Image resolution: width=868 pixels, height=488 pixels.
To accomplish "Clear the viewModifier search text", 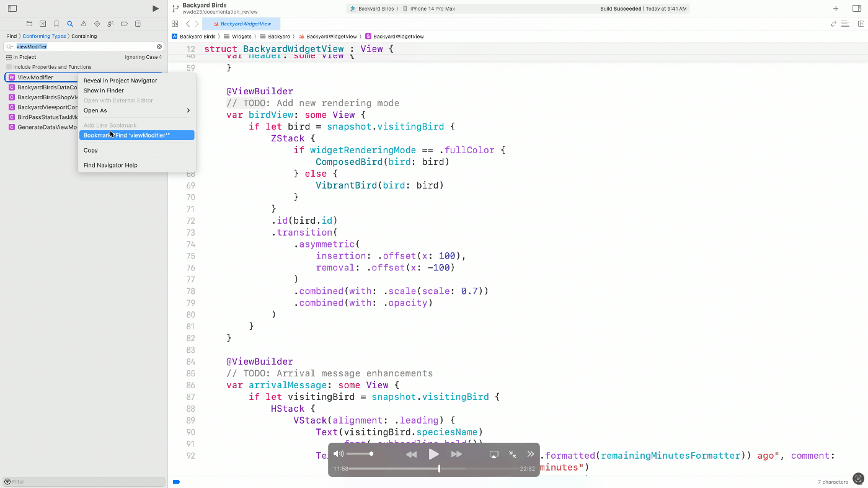I will (x=159, y=47).
